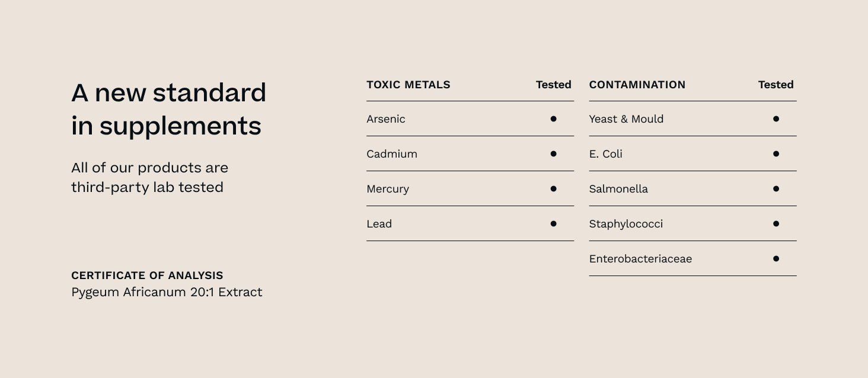
Task: Select the Toxic Metals column header
Action: click(408, 85)
